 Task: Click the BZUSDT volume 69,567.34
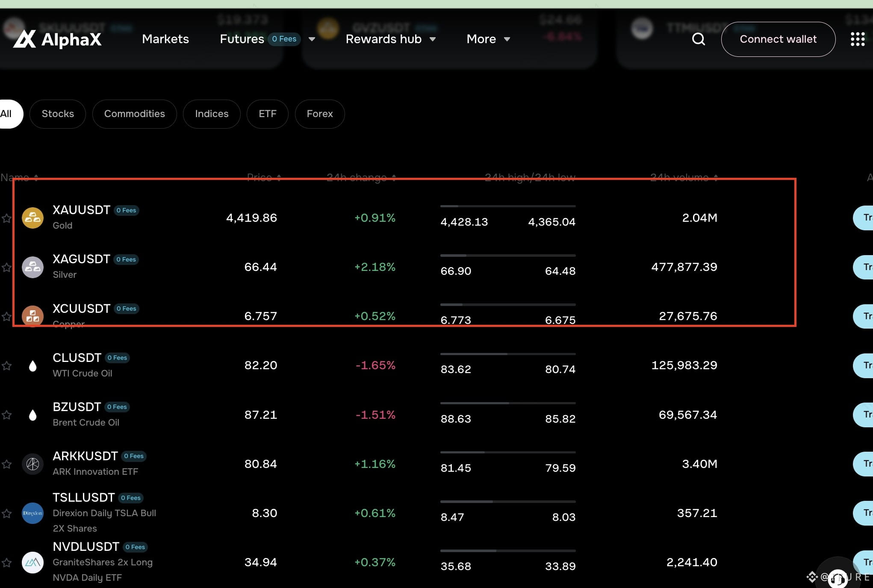688,415
